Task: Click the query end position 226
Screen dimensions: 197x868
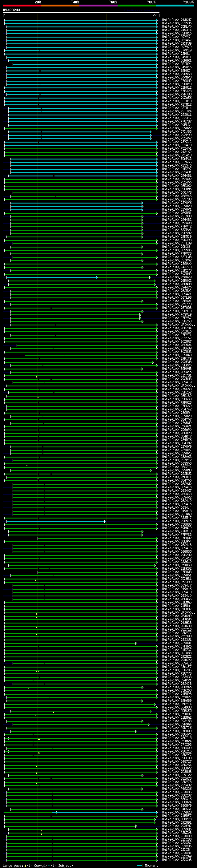Action: 155,15
